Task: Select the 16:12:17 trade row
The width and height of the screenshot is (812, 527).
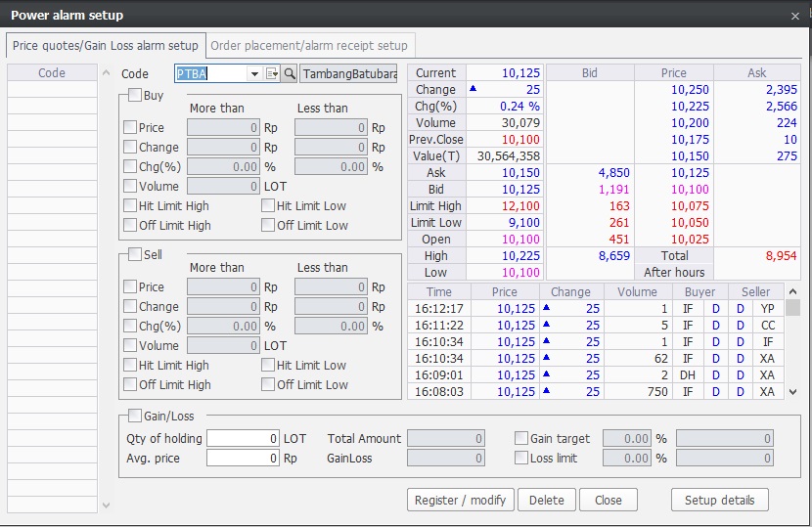Action: pyautogui.click(x=596, y=309)
